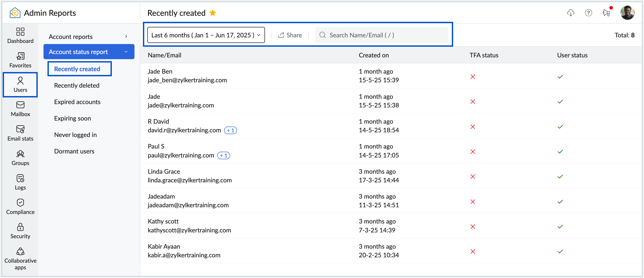Screen dimensions: 644x278
Task: Open the Dashboard sidebar icon
Action: (20, 35)
